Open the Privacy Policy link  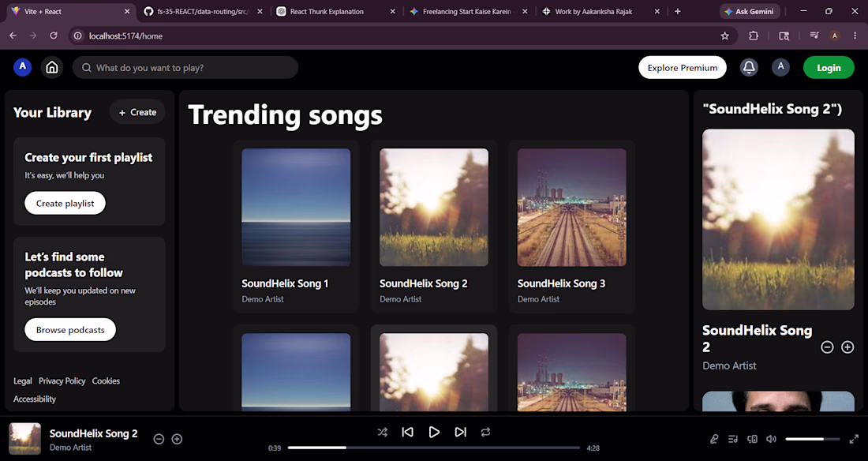tap(62, 381)
